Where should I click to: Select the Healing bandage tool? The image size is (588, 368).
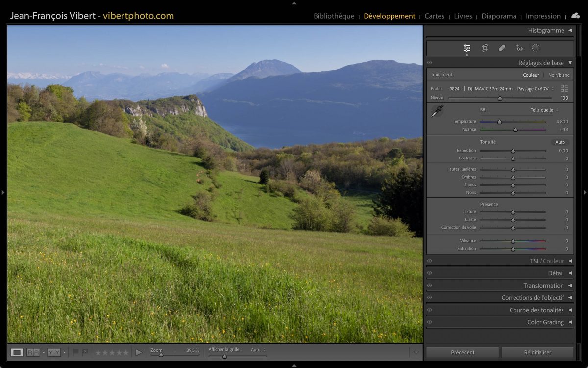tap(502, 48)
